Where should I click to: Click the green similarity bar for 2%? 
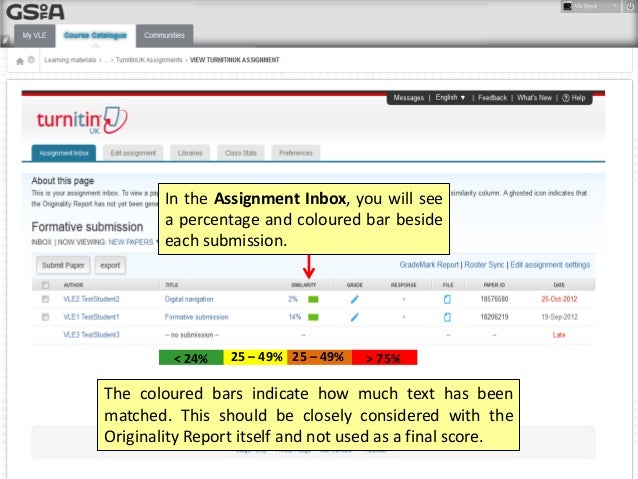313,300
